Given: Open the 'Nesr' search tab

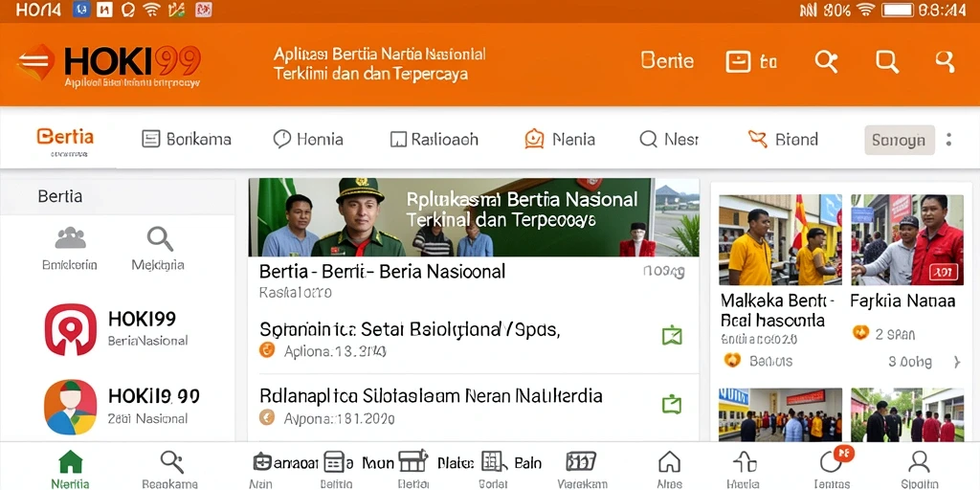Looking at the screenshot, I should tap(669, 139).
